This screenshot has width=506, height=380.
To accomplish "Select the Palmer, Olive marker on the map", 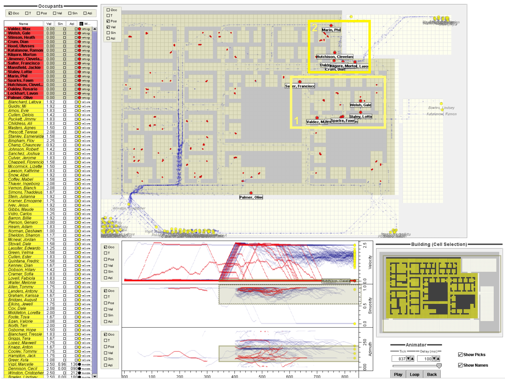I will [251, 193].
